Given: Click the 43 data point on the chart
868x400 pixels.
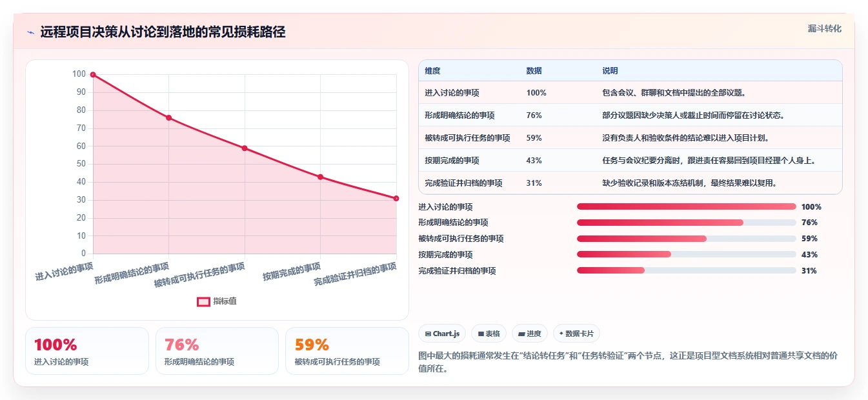Looking at the screenshot, I should tap(320, 177).
